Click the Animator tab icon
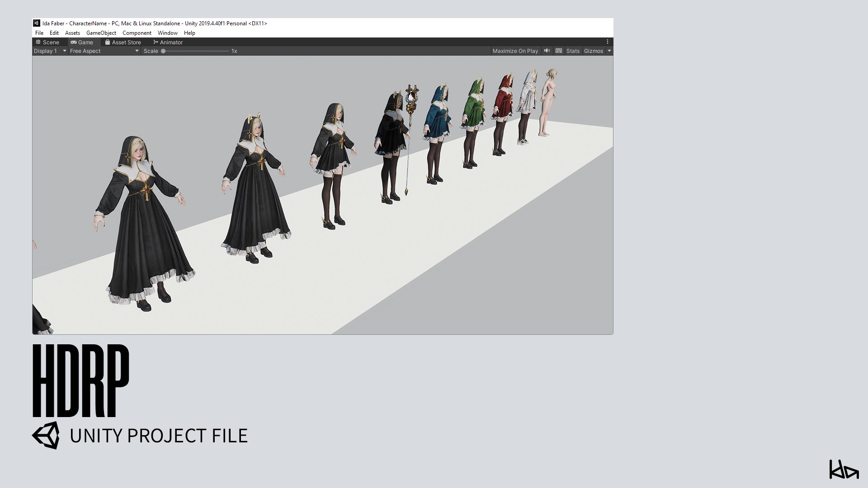 [156, 42]
